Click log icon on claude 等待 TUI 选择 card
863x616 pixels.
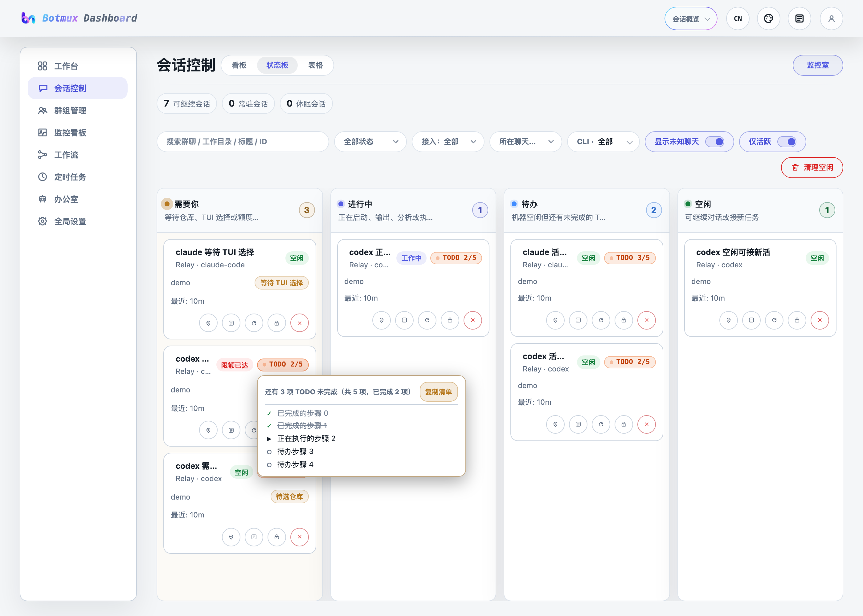[x=231, y=323]
